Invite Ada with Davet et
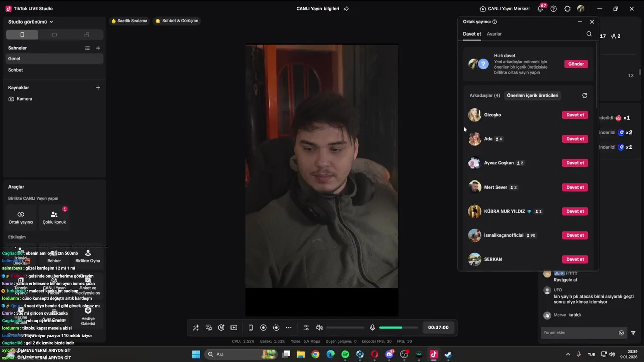This screenshot has width=644, height=362. 575,139
